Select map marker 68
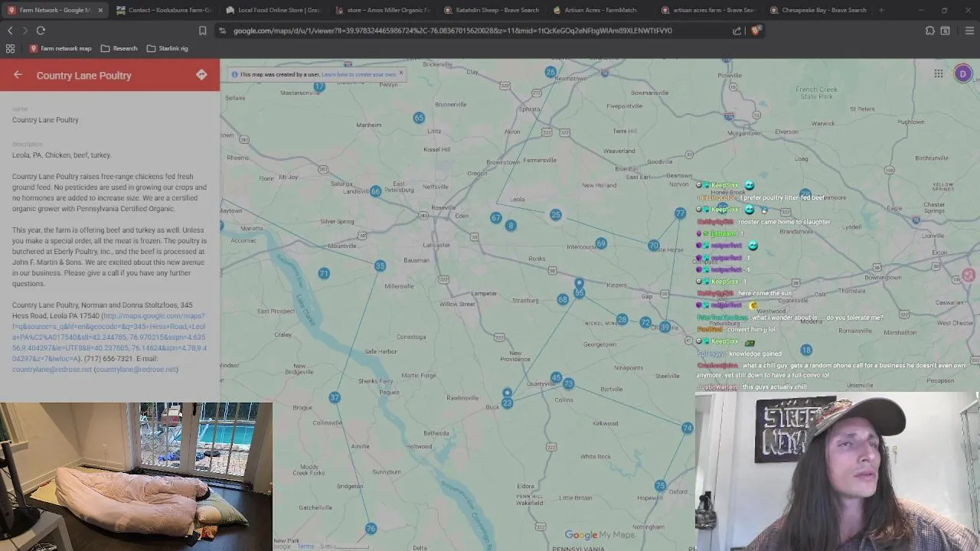Screen dimensions: 980x551 pos(563,299)
